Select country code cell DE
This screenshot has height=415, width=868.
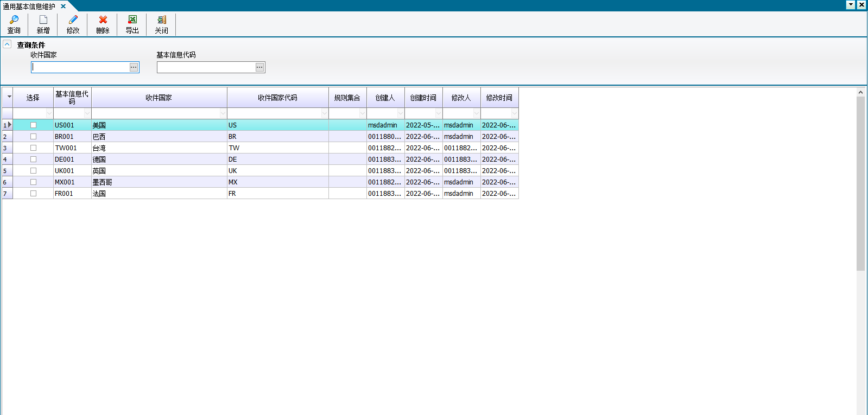coord(278,159)
